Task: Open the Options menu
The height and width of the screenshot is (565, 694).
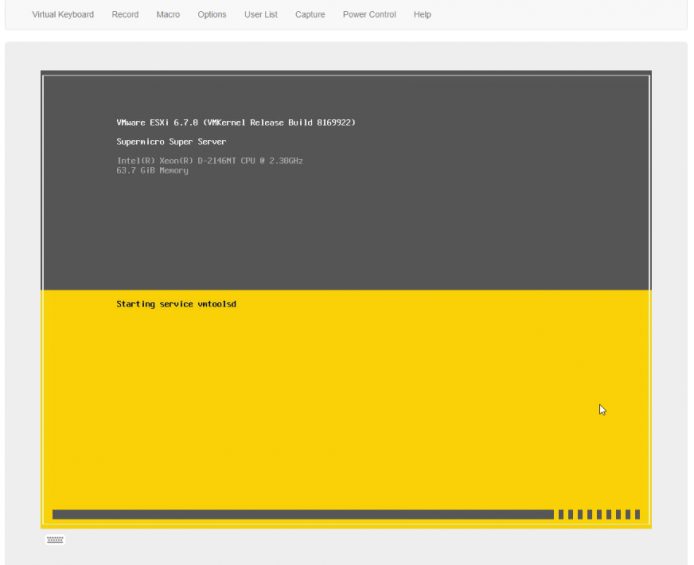Action: click(x=212, y=15)
